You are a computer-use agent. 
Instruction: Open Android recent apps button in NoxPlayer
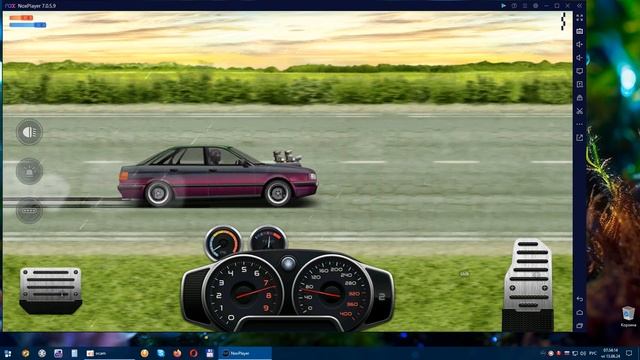click(x=580, y=326)
